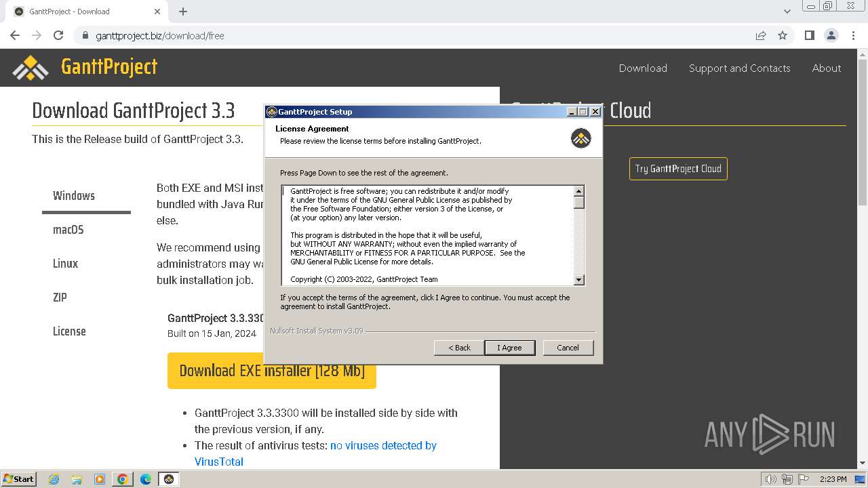Click license text scroll up arrow
This screenshot has width=868, height=488.
tap(578, 192)
